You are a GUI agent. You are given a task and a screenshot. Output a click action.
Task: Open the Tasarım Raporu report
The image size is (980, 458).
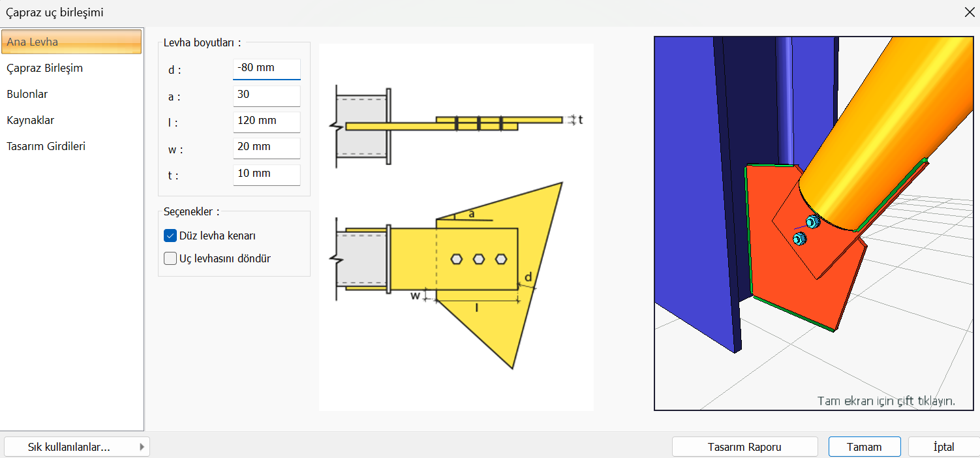click(x=744, y=447)
